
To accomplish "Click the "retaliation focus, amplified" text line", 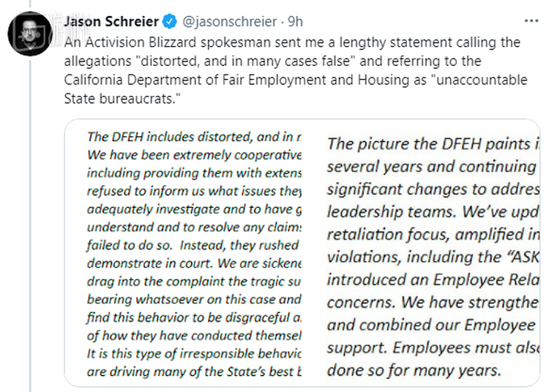I will pyautogui.click(x=432, y=234).
